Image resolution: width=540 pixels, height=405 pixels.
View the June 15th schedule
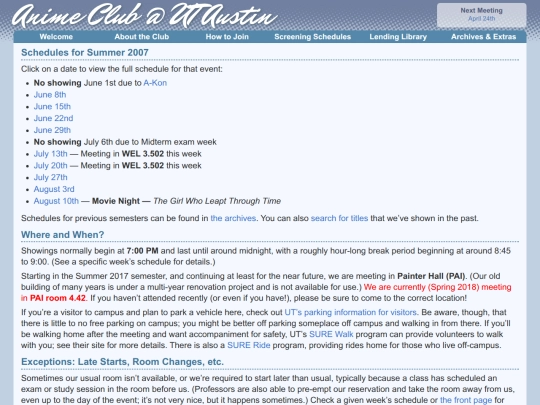(x=52, y=106)
